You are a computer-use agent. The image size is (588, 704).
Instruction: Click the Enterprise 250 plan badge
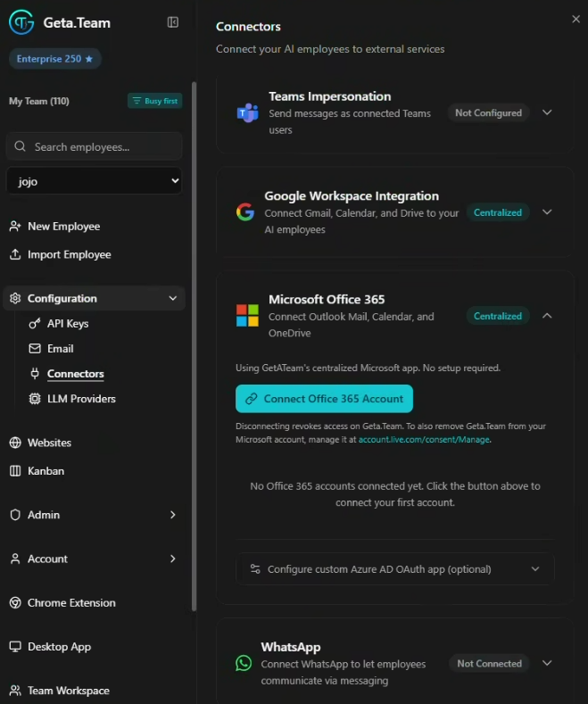(x=54, y=59)
